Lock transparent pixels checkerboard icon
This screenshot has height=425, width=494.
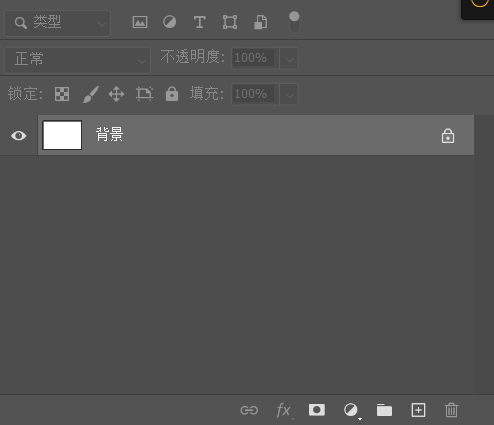tap(62, 94)
